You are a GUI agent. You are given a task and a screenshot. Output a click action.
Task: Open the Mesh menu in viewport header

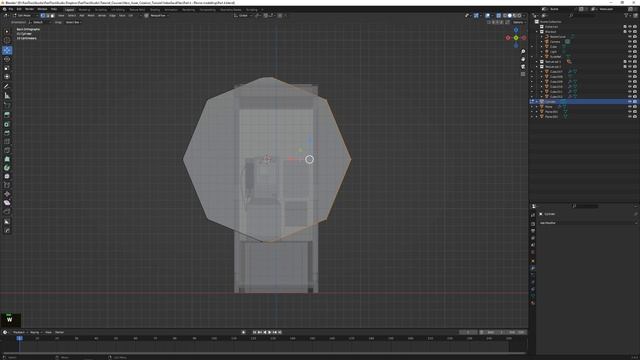91,16
